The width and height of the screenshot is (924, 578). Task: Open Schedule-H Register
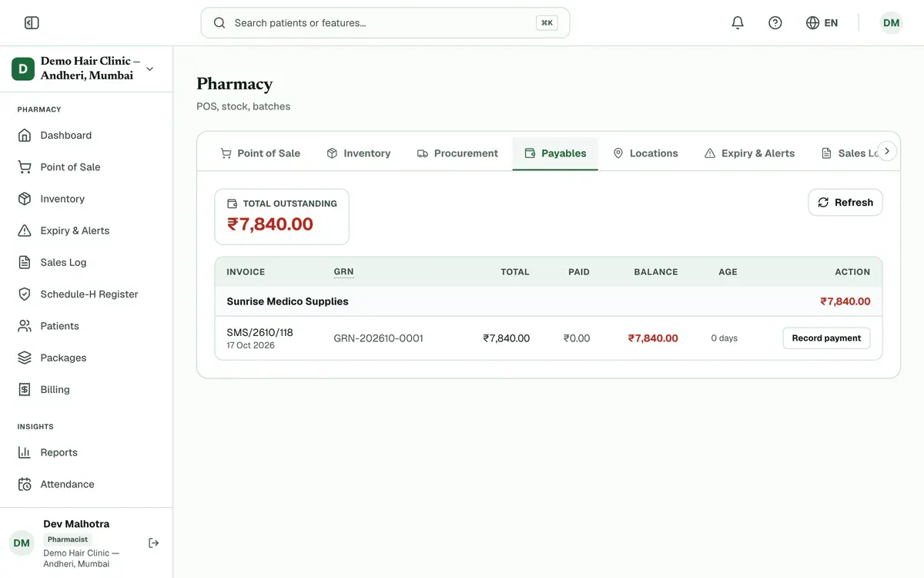[x=86, y=294]
